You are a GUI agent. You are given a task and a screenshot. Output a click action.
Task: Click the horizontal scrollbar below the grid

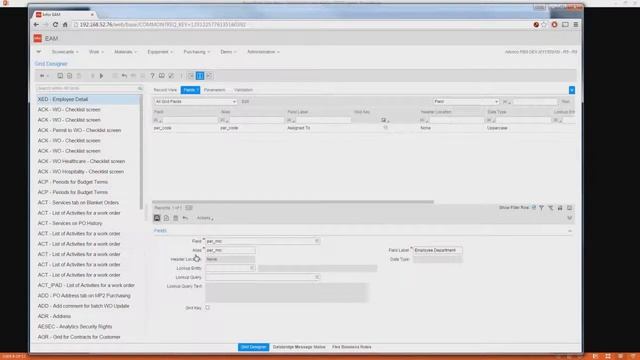pyautogui.click(x=293, y=202)
